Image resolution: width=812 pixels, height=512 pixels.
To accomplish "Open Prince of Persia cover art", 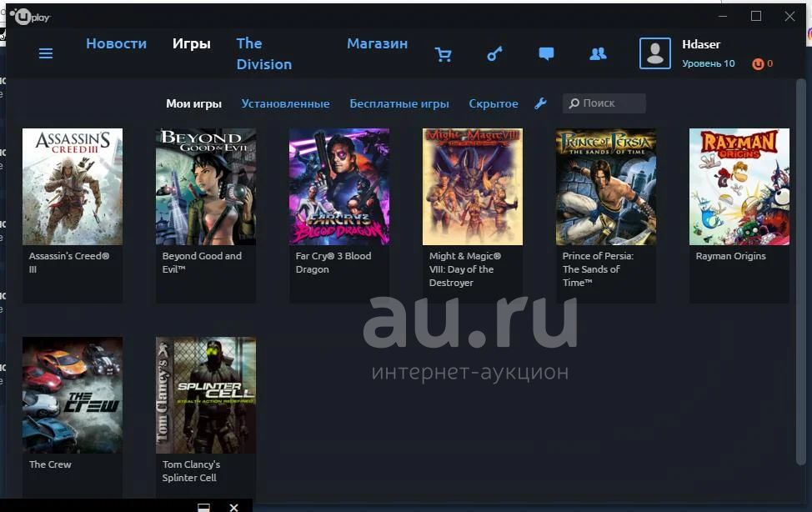I will point(606,187).
